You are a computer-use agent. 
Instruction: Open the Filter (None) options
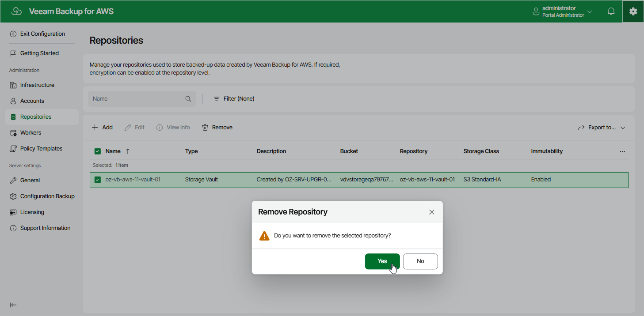[x=234, y=99]
